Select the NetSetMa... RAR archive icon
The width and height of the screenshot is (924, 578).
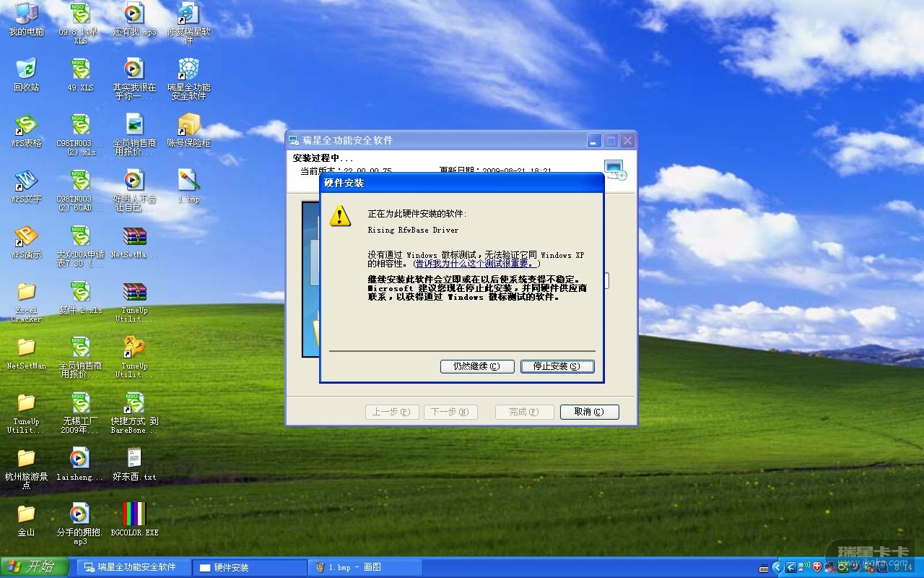pyautogui.click(x=134, y=242)
